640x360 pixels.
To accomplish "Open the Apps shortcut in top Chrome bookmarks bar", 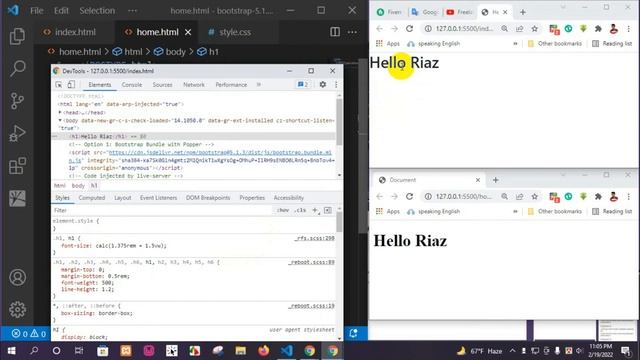I will [x=388, y=44].
